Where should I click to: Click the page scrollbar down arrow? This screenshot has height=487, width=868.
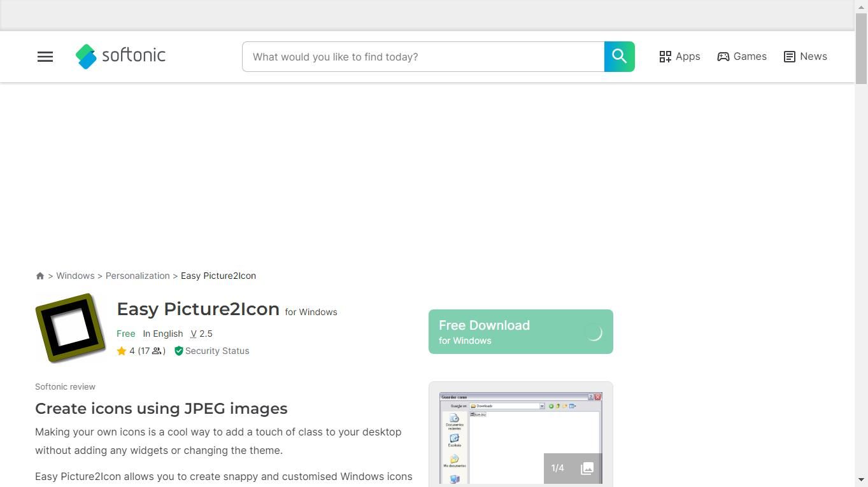861,480
